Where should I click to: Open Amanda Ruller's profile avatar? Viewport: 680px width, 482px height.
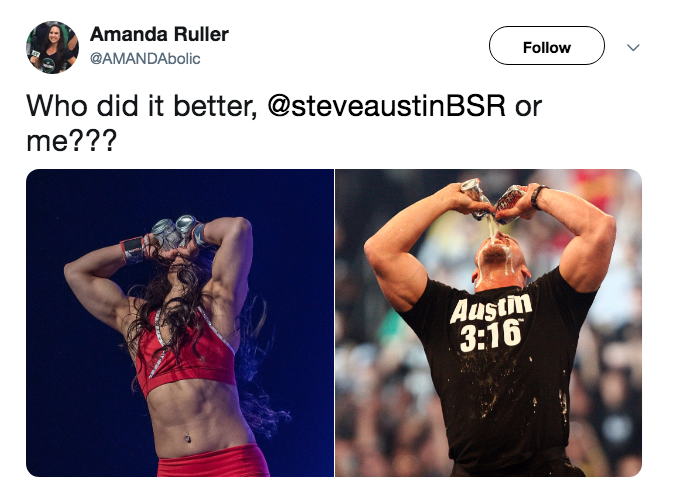52,47
